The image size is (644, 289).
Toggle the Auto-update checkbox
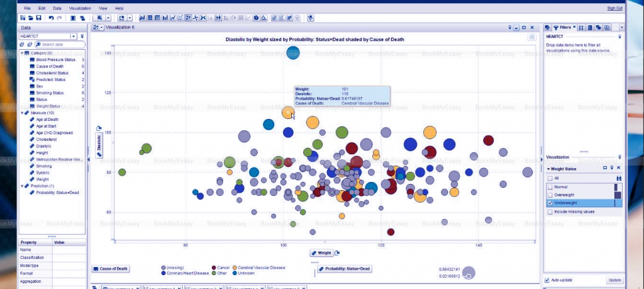coord(547,280)
